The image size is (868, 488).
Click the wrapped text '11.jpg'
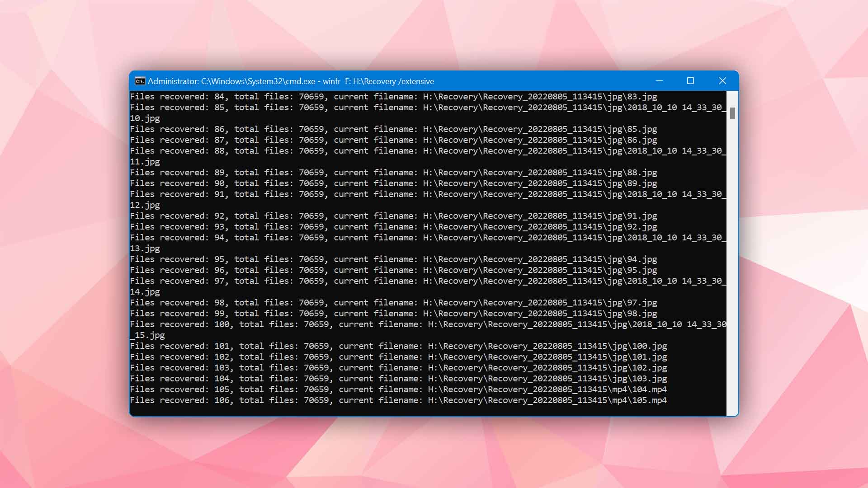pyautogui.click(x=145, y=162)
